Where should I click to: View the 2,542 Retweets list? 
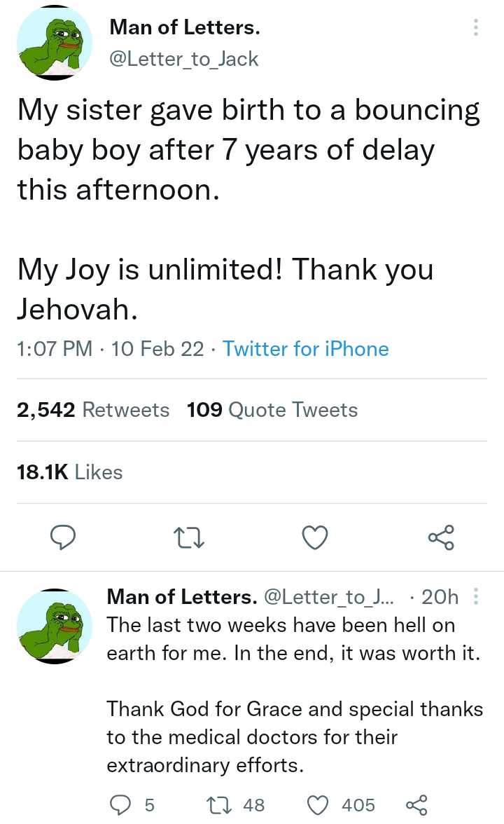click(93, 410)
